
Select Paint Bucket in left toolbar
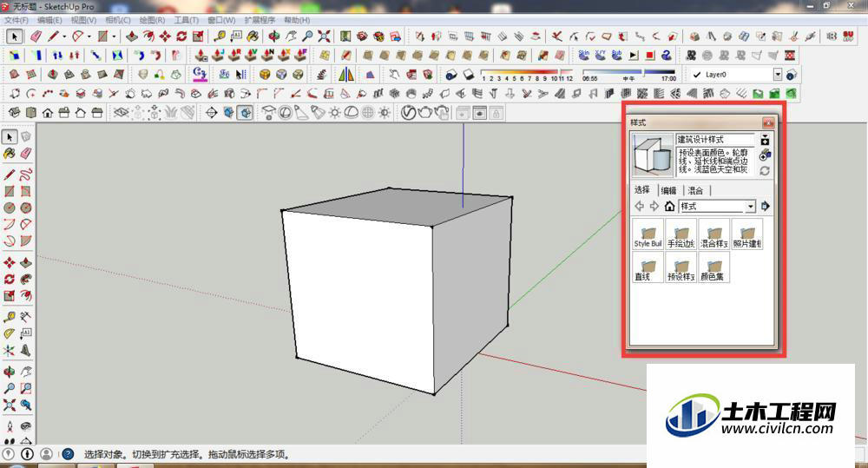(10, 154)
